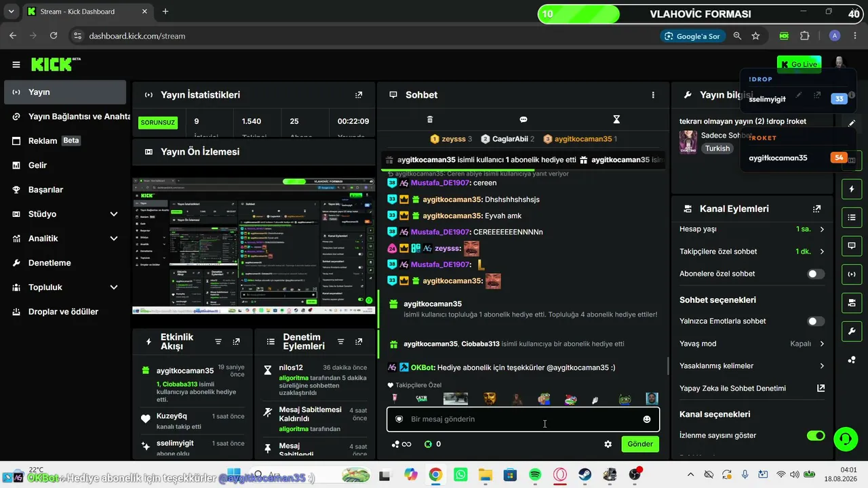The width and height of the screenshot is (868, 488).
Task: Open the Sohbet three-dot options menu
Action: (653, 95)
